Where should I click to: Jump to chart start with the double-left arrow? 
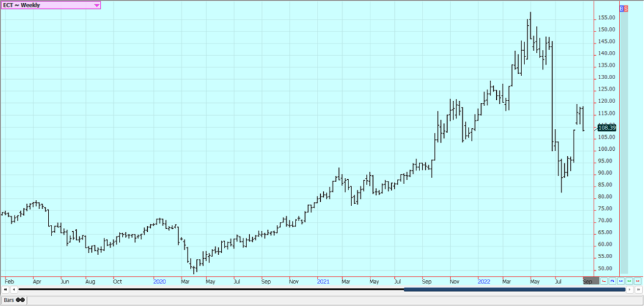point(5,290)
